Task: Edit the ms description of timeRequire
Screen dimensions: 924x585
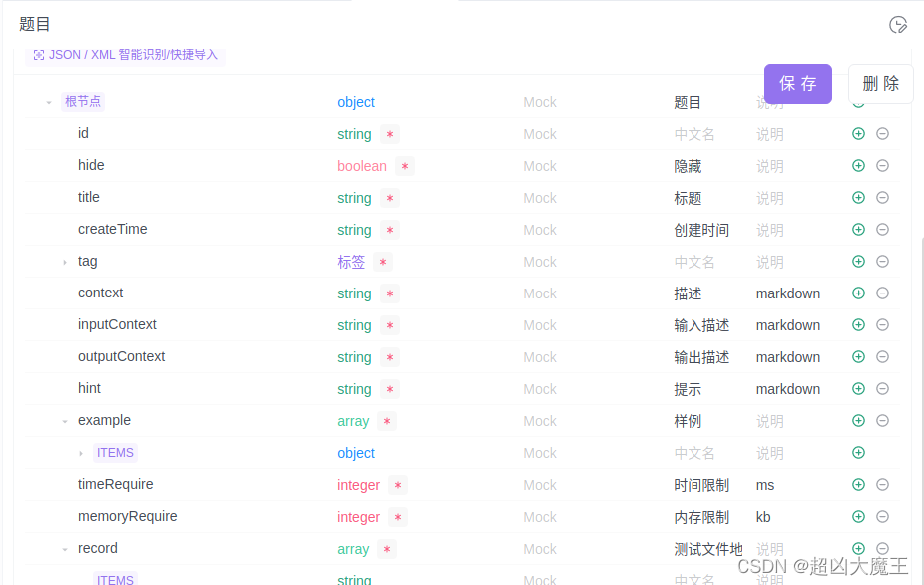Action: pos(765,485)
